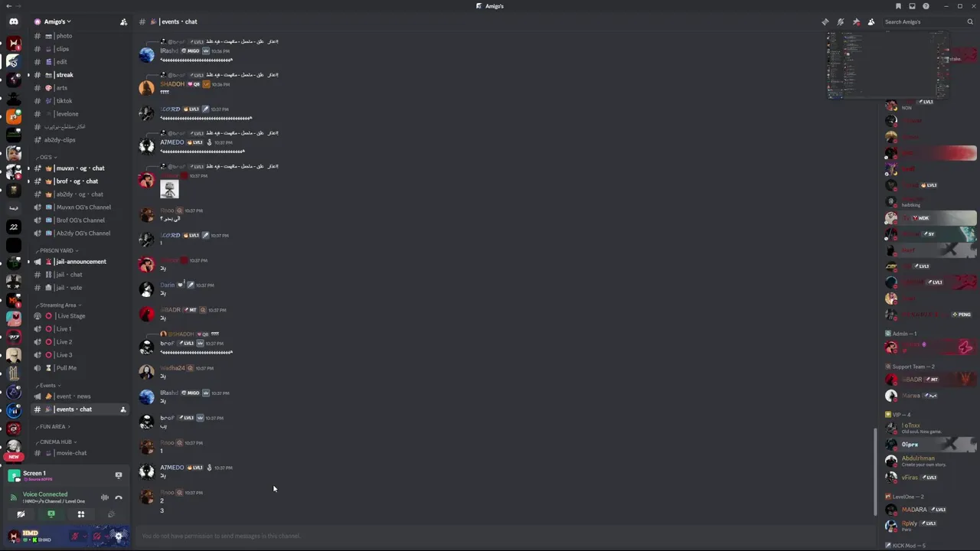Open jail vote channel
The image size is (980, 551).
(x=80, y=288)
